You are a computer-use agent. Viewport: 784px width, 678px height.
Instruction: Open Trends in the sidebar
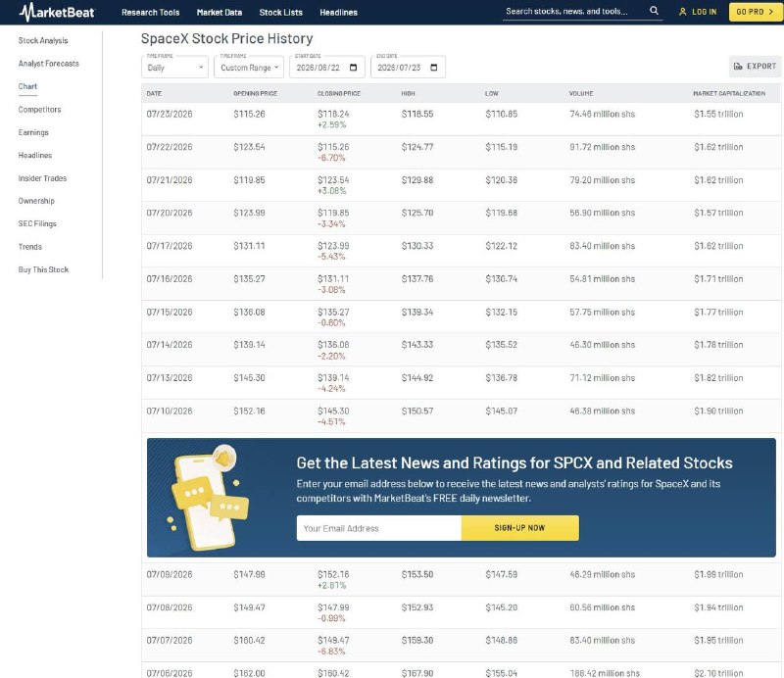click(x=30, y=247)
